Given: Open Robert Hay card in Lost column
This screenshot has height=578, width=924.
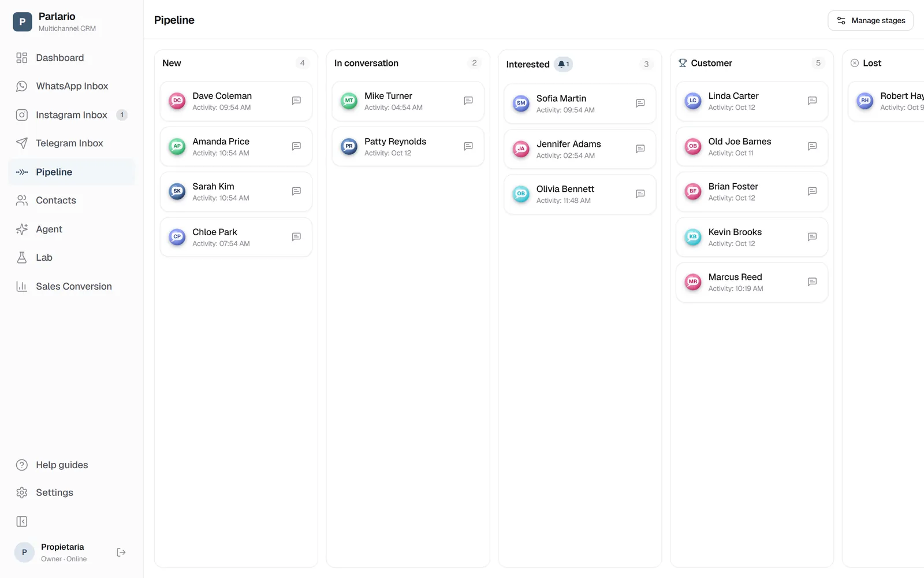Looking at the screenshot, I should (886, 101).
